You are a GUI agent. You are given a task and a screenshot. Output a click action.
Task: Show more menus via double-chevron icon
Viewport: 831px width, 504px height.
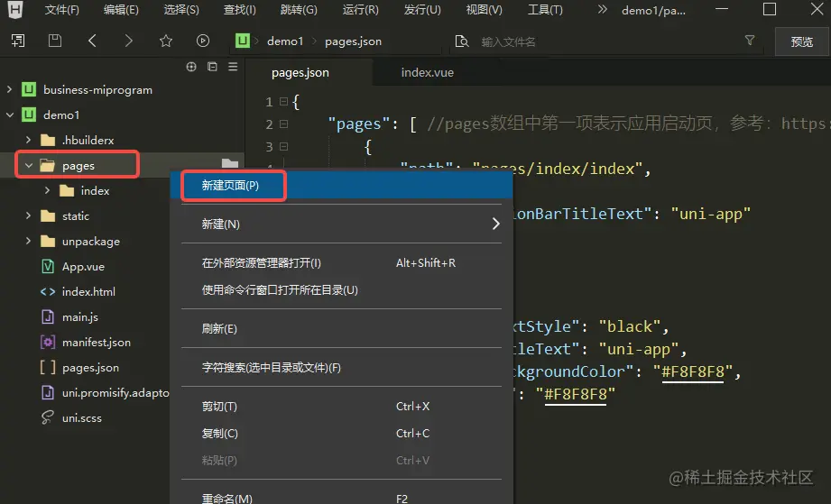602,9
